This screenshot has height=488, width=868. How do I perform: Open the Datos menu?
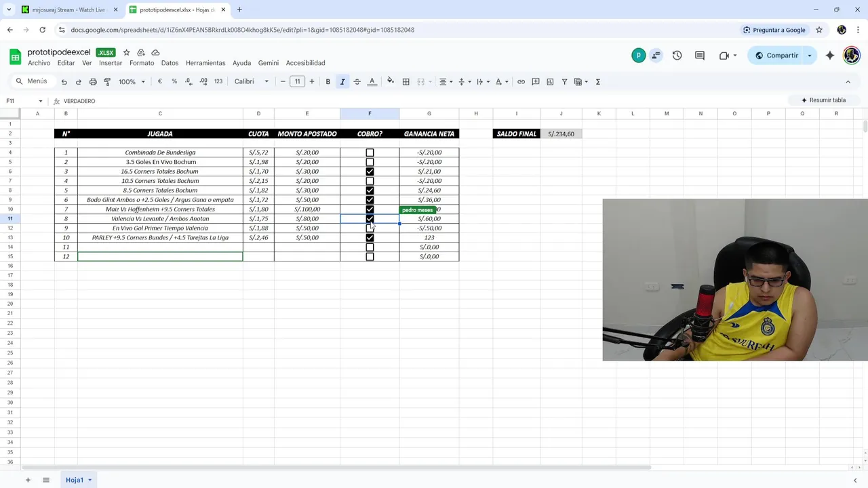(x=170, y=63)
